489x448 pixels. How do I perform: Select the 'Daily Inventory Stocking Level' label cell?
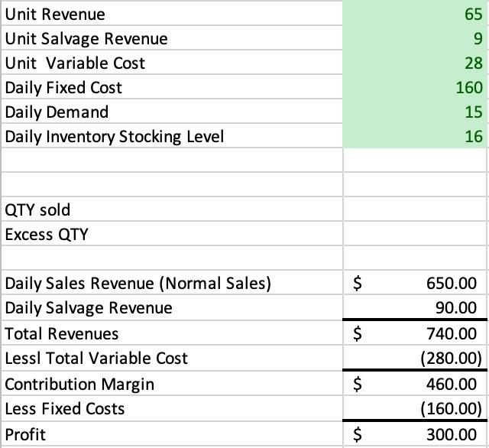click(x=172, y=136)
